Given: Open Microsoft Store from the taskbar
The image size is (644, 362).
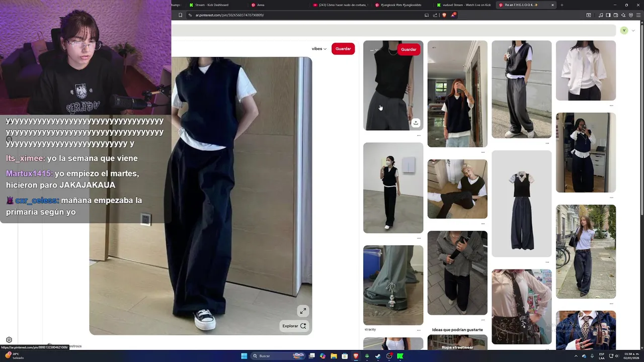Looking at the screenshot, I should pos(345,356).
